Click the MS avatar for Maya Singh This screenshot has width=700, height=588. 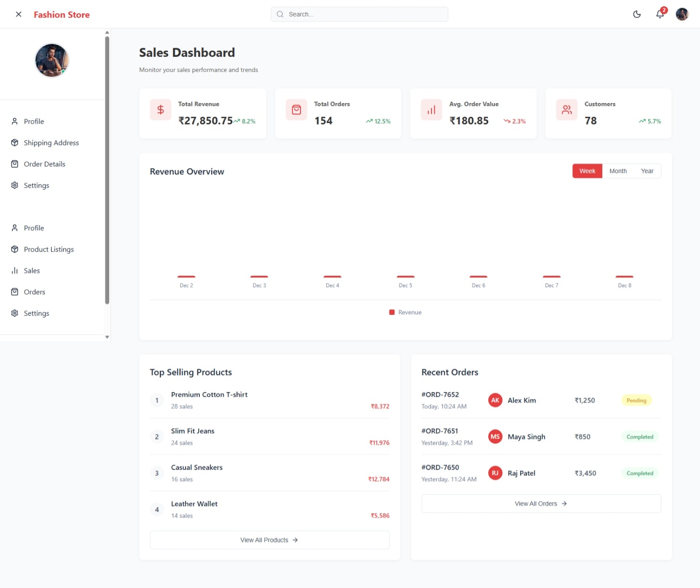(495, 437)
